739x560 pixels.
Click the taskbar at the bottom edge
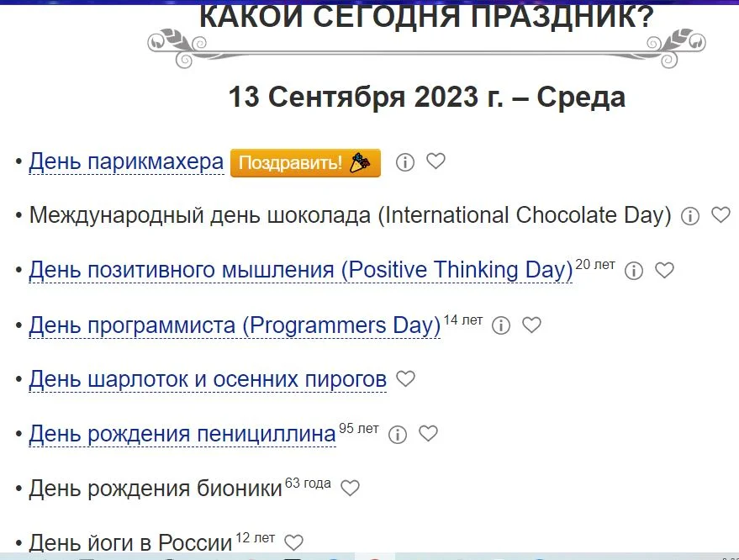coord(370,557)
